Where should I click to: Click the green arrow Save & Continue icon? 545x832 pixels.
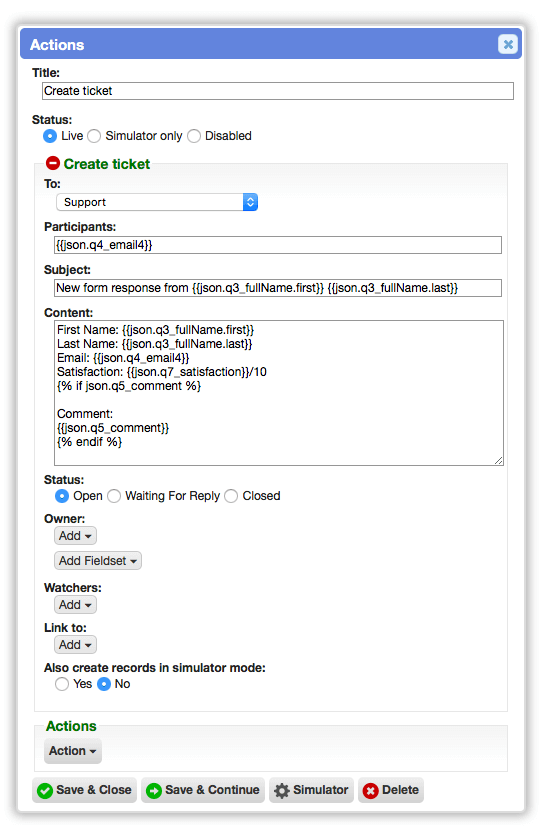click(154, 791)
